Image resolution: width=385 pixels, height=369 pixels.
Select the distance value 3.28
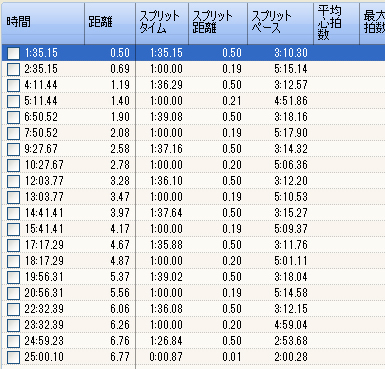(x=120, y=181)
